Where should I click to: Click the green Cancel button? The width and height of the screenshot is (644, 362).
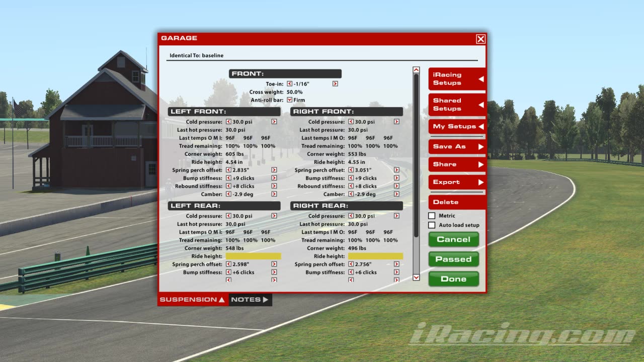point(454,239)
